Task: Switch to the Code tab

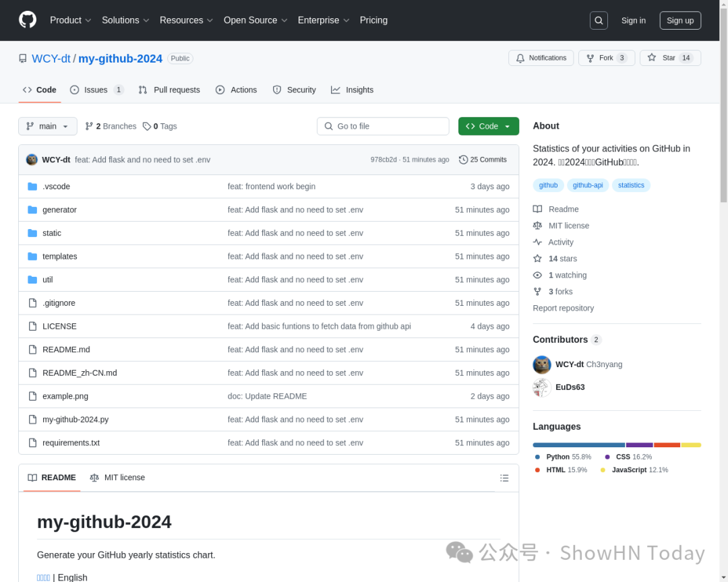Action: click(40, 90)
